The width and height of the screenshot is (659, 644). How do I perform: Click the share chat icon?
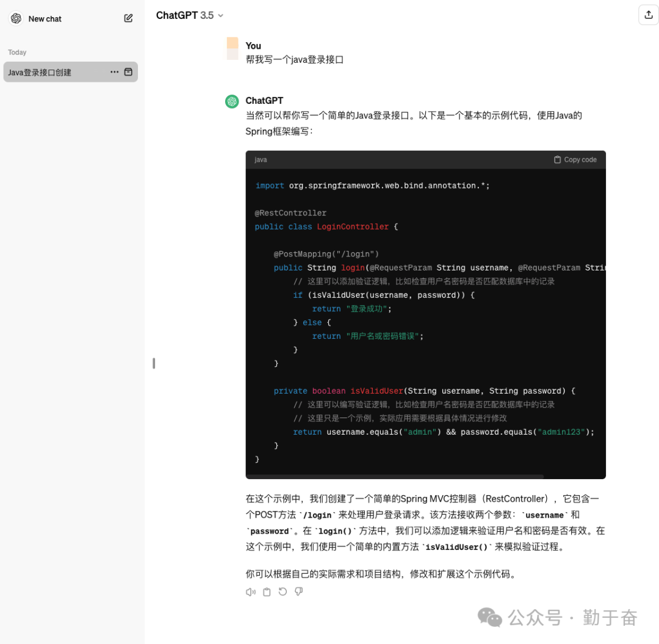[649, 15]
